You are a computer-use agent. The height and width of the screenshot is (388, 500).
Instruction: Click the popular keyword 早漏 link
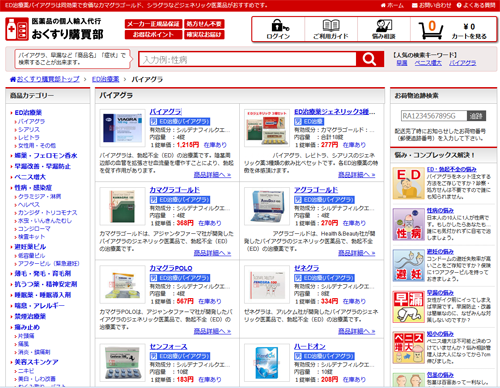402,63
